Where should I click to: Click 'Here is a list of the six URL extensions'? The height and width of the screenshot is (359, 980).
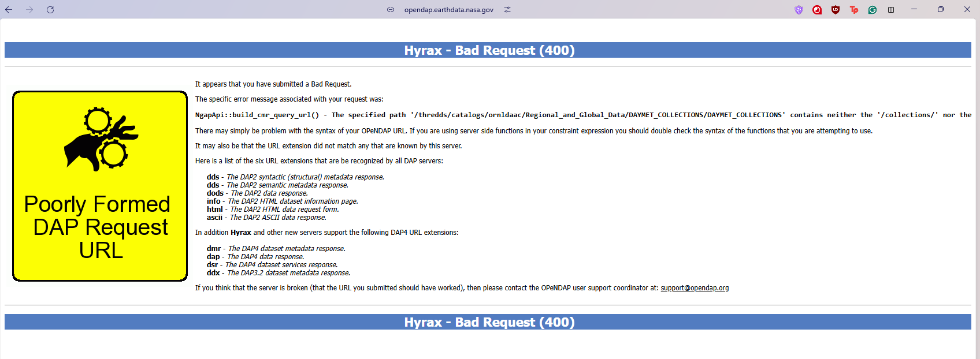(319, 161)
